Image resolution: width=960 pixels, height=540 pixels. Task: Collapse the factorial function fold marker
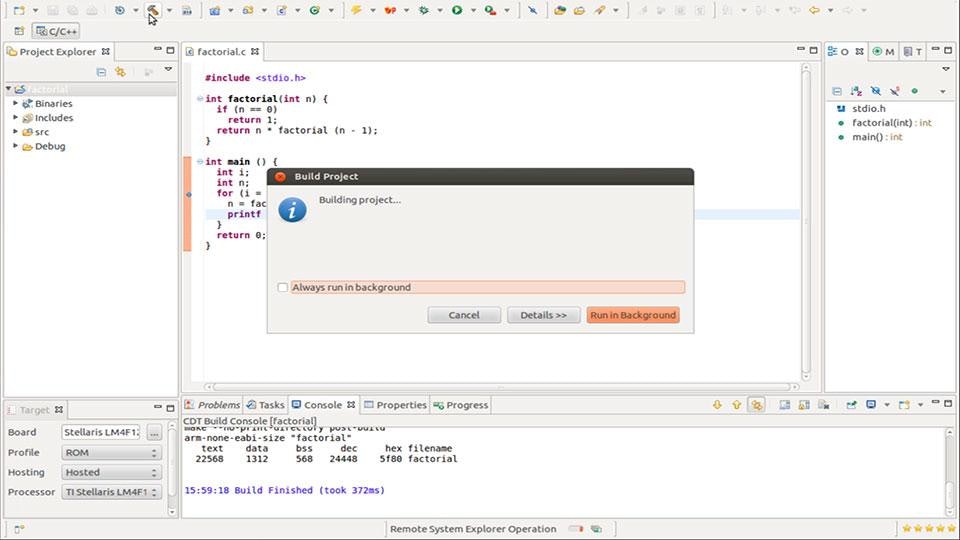200,99
